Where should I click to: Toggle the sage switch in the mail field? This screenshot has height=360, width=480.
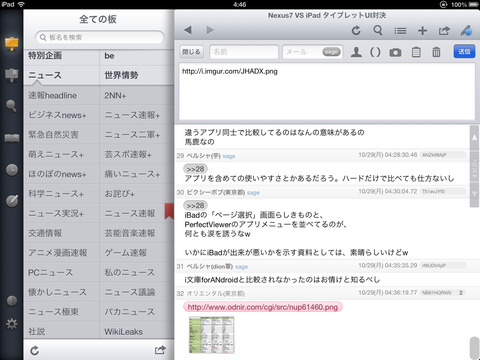(331, 52)
